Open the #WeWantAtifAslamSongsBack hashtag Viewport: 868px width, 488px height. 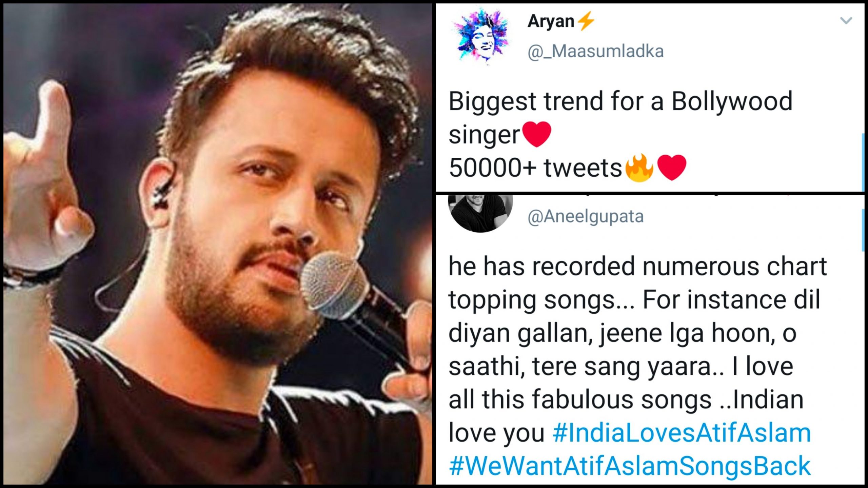(630, 466)
